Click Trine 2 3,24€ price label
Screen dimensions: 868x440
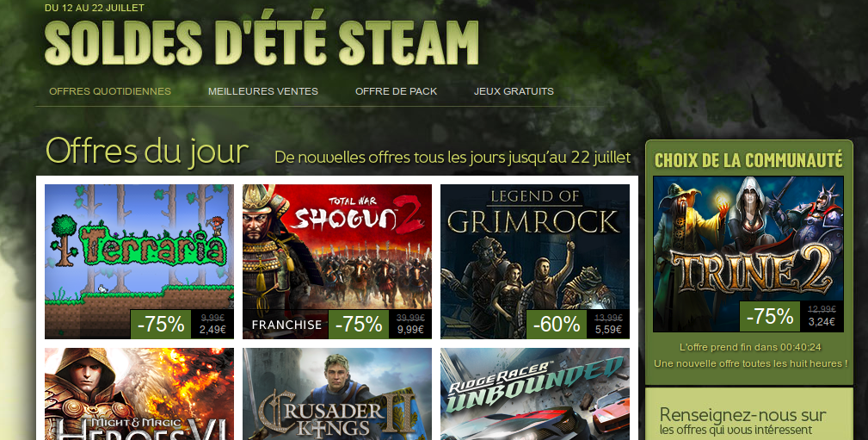(822, 322)
